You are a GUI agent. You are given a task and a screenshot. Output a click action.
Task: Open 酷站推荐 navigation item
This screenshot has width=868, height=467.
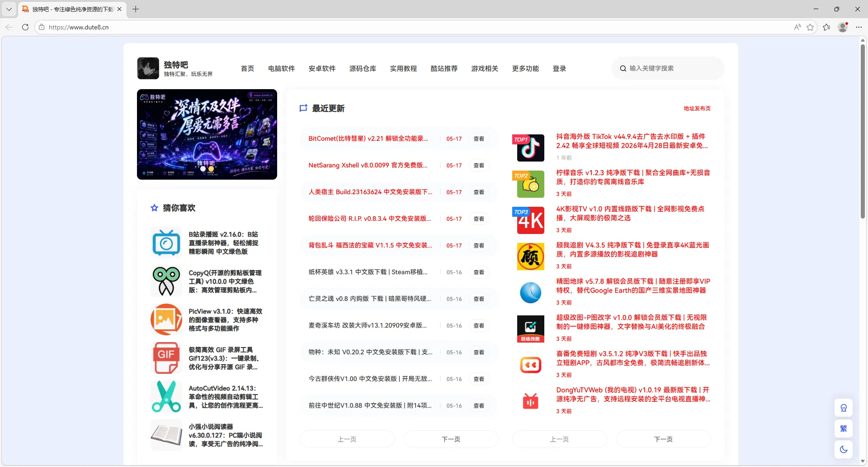click(444, 68)
